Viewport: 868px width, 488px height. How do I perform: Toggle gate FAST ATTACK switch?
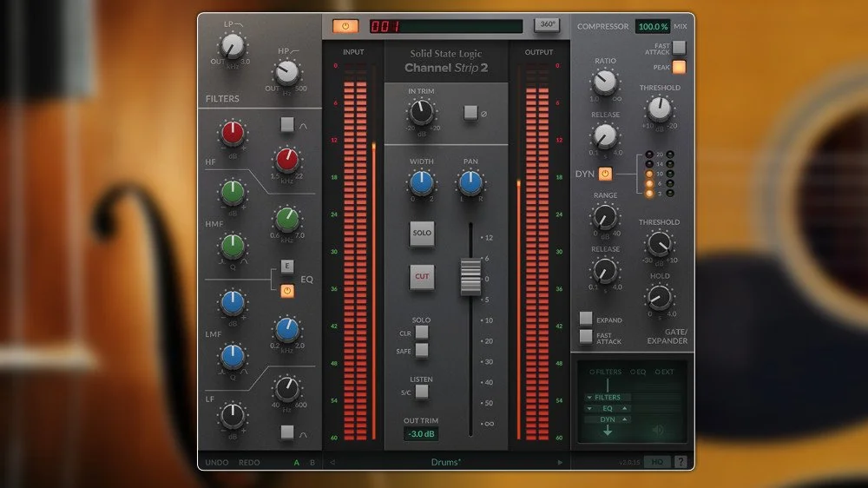click(x=586, y=337)
